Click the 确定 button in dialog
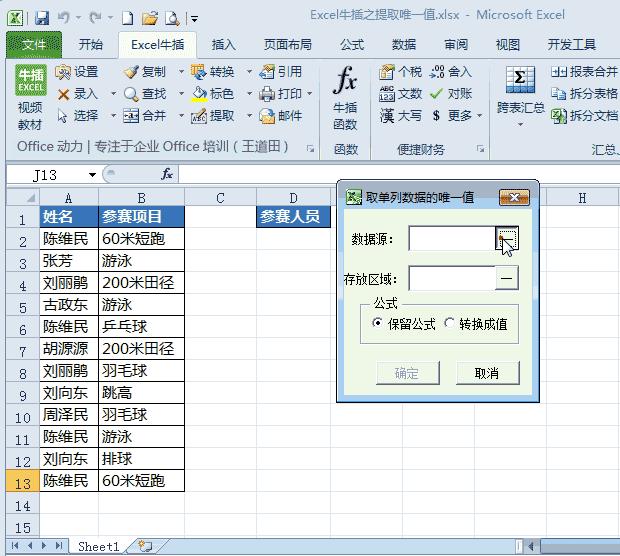Image resolution: width=620 pixels, height=556 pixels. (x=408, y=373)
